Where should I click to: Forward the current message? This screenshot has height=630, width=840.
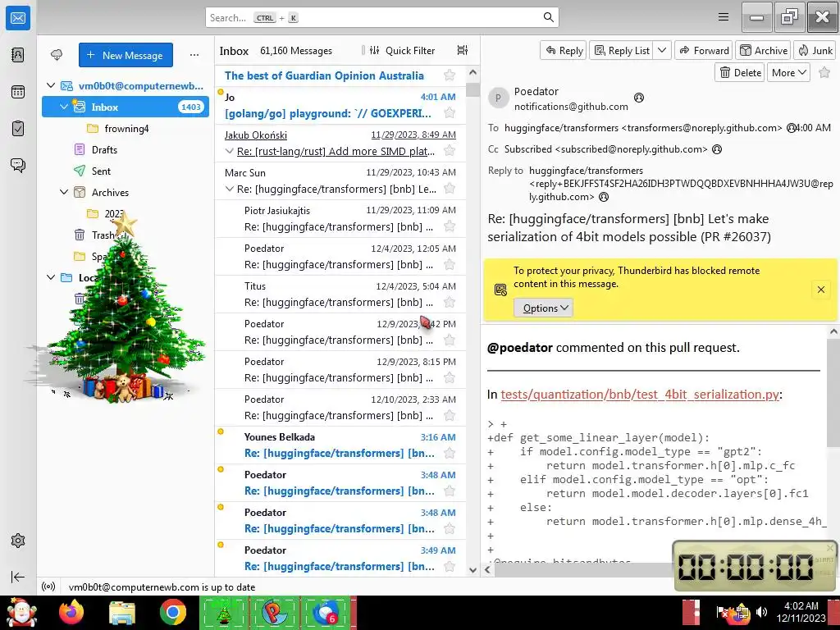coord(704,50)
